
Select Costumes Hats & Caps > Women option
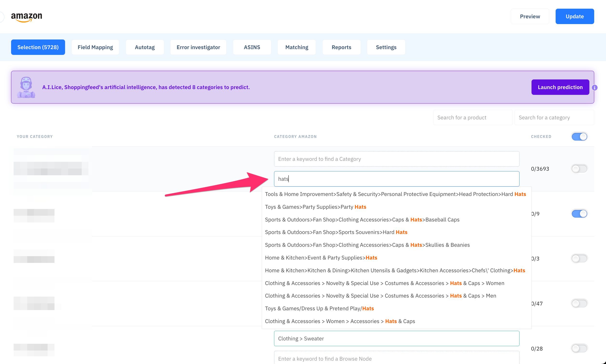pyautogui.click(x=397, y=283)
